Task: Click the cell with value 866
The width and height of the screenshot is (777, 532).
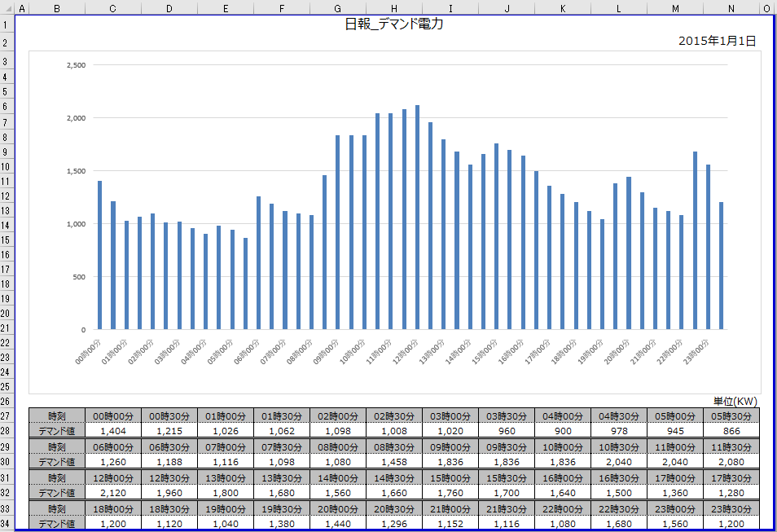Action: pyautogui.click(x=731, y=430)
